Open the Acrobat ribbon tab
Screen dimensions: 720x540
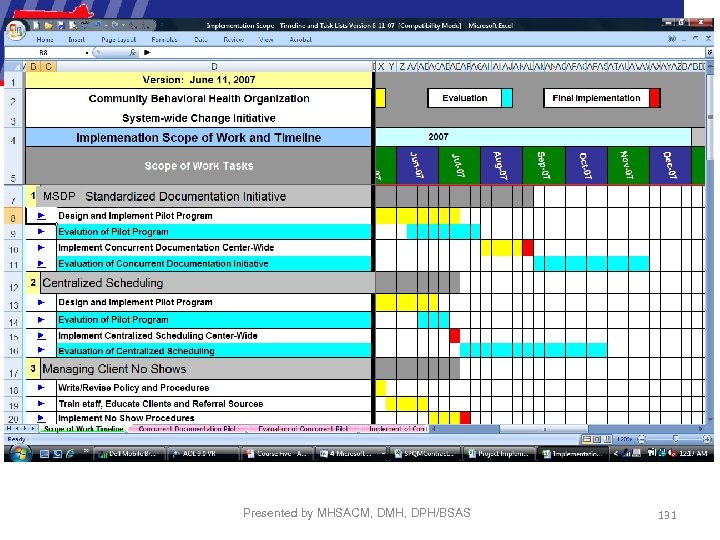tap(300, 39)
